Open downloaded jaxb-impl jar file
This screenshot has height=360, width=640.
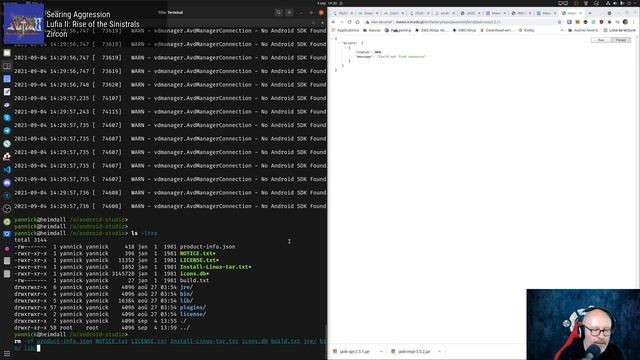pyautogui.click(x=411, y=351)
